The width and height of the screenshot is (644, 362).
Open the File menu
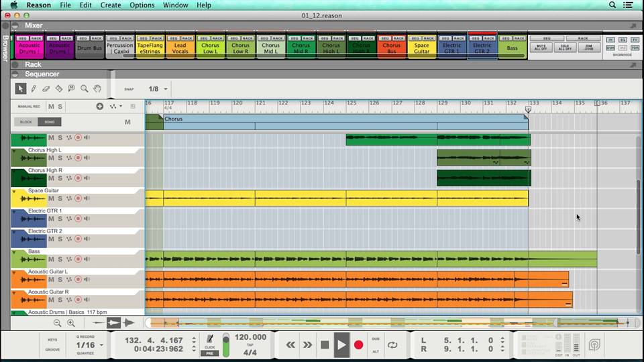click(65, 5)
